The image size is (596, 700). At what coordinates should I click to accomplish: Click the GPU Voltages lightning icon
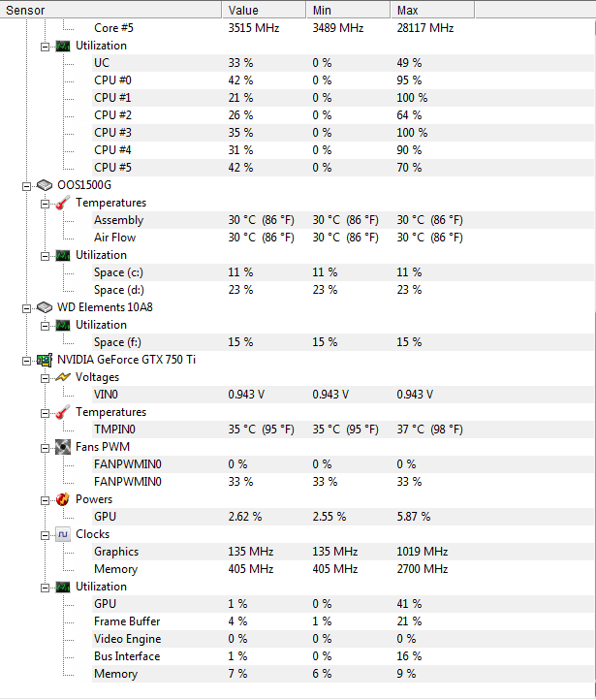point(63,377)
